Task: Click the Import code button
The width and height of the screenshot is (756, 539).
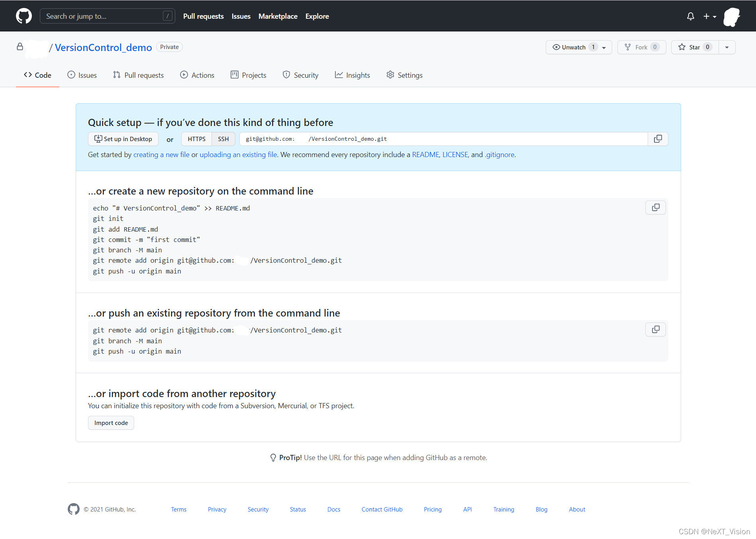Action: (x=111, y=423)
